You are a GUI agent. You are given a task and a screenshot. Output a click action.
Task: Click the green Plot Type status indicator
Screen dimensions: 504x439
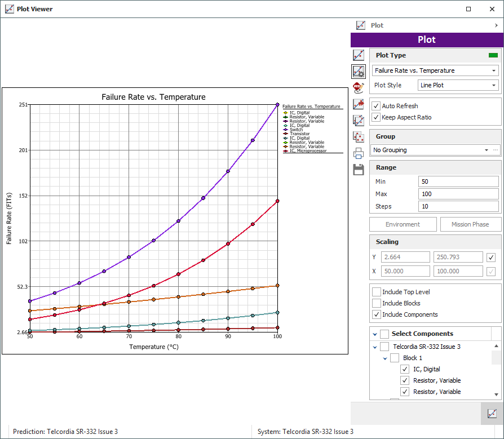point(493,55)
